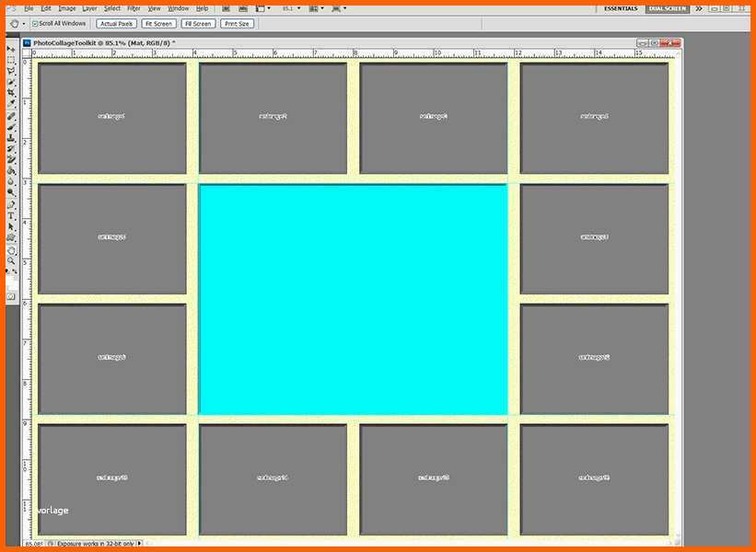Click the top-left gray photo placeholder
The width and height of the screenshot is (756, 552).
pos(112,117)
